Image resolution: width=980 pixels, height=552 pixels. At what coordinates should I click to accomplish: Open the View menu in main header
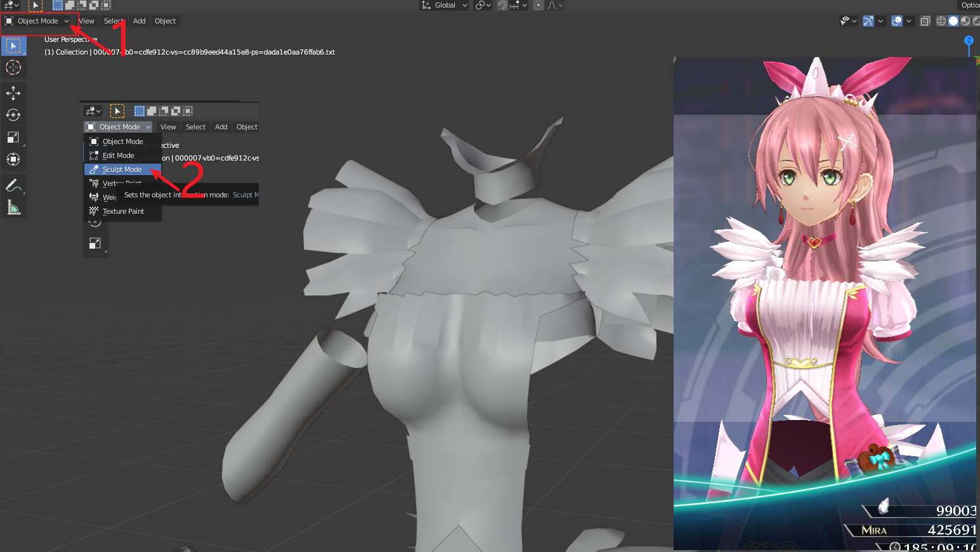[87, 21]
